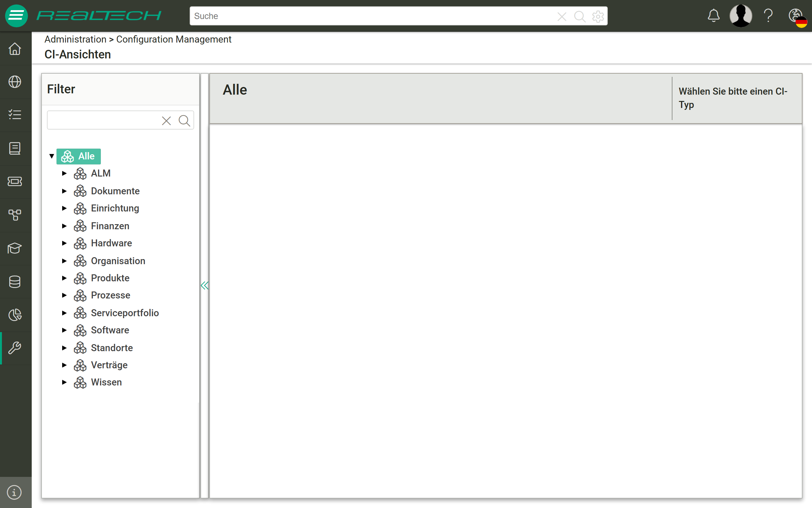Expand the Software tree node
This screenshot has width=812, height=508.
click(64, 330)
